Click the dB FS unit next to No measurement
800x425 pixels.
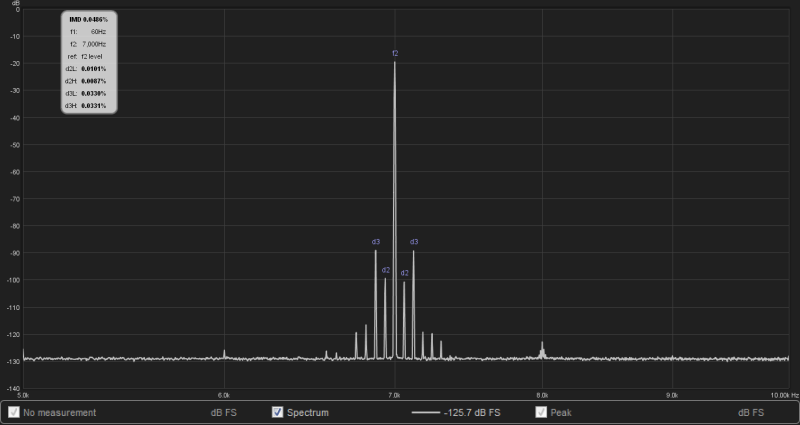tap(223, 413)
